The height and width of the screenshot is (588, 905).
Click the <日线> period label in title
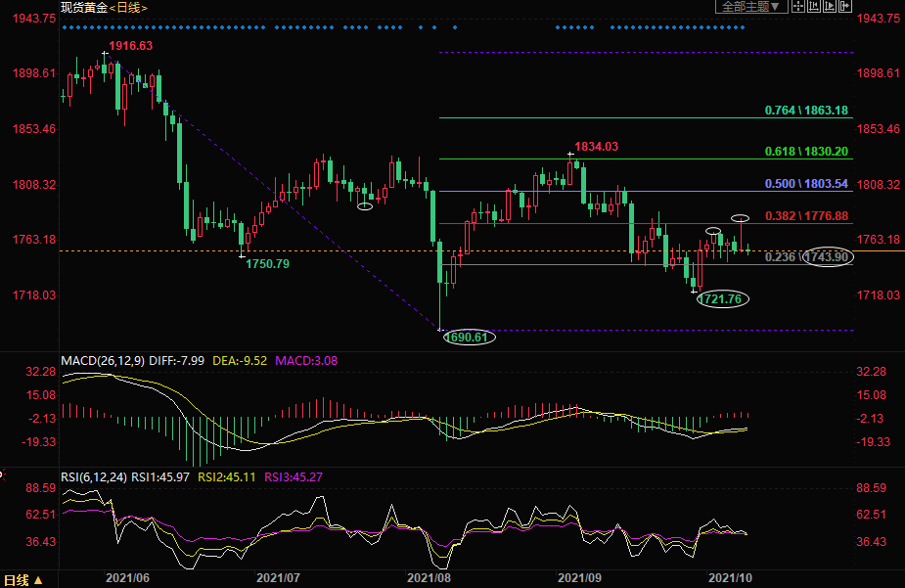pos(126,7)
